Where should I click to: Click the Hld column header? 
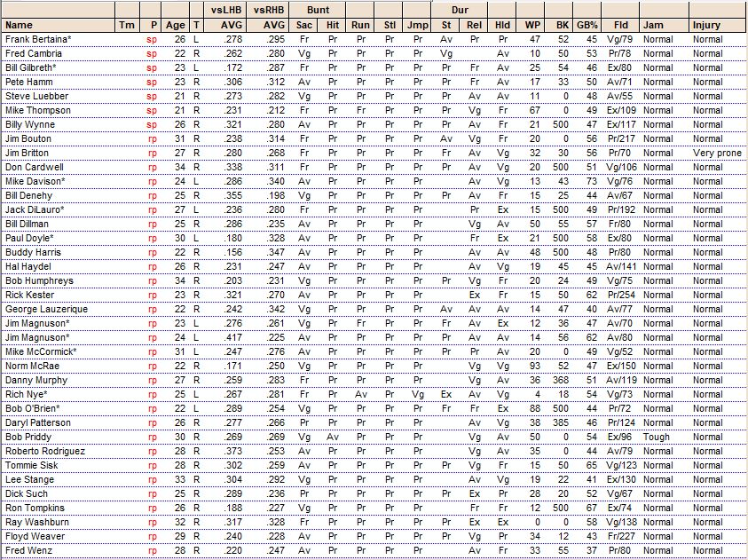(x=503, y=25)
